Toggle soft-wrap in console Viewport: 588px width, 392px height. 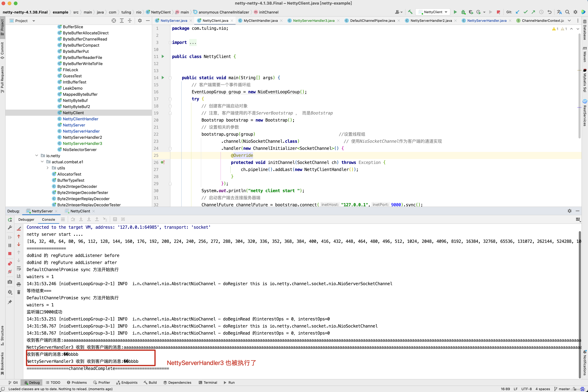[19, 268]
